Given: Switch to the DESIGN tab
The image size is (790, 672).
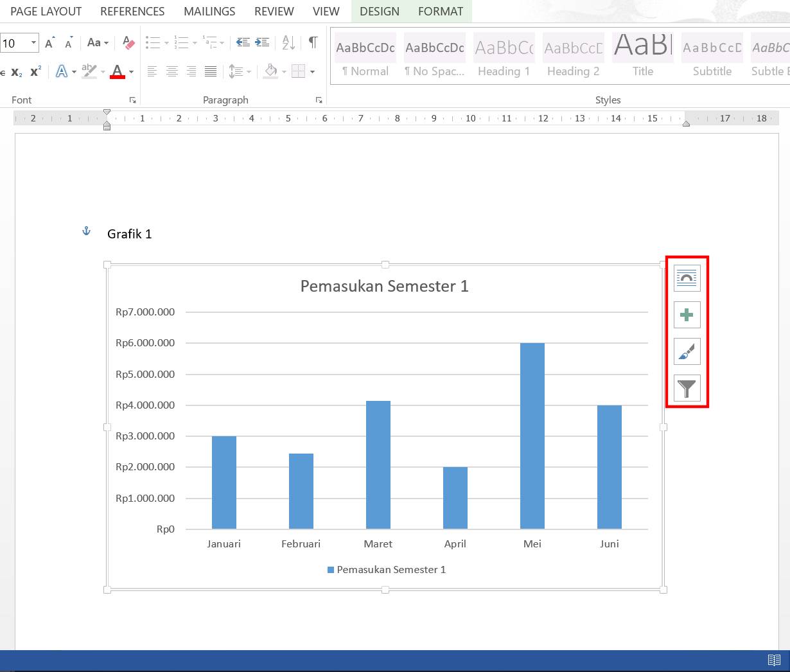Looking at the screenshot, I should (x=379, y=12).
